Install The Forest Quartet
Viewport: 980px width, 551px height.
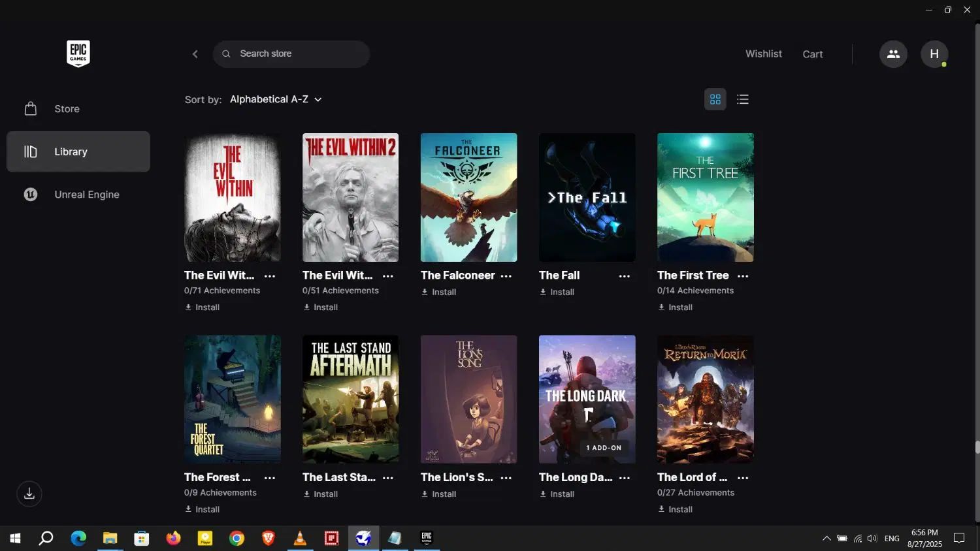point(202,509)
